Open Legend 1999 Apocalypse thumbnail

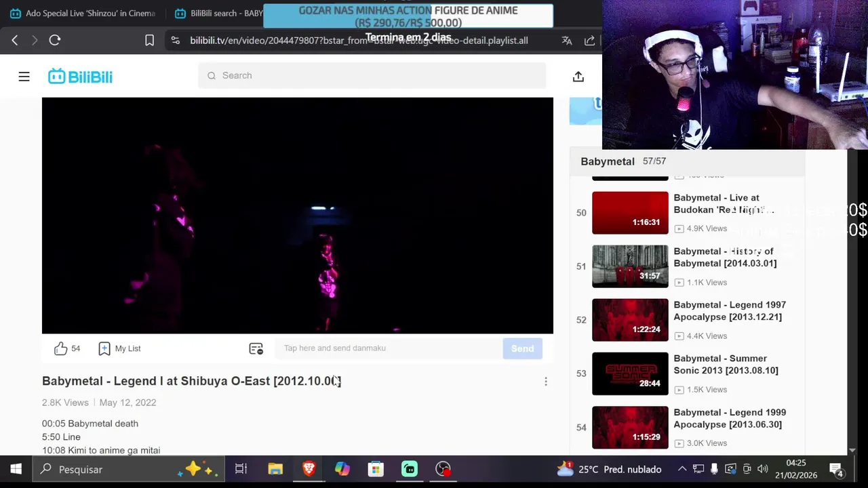[630, 428]
